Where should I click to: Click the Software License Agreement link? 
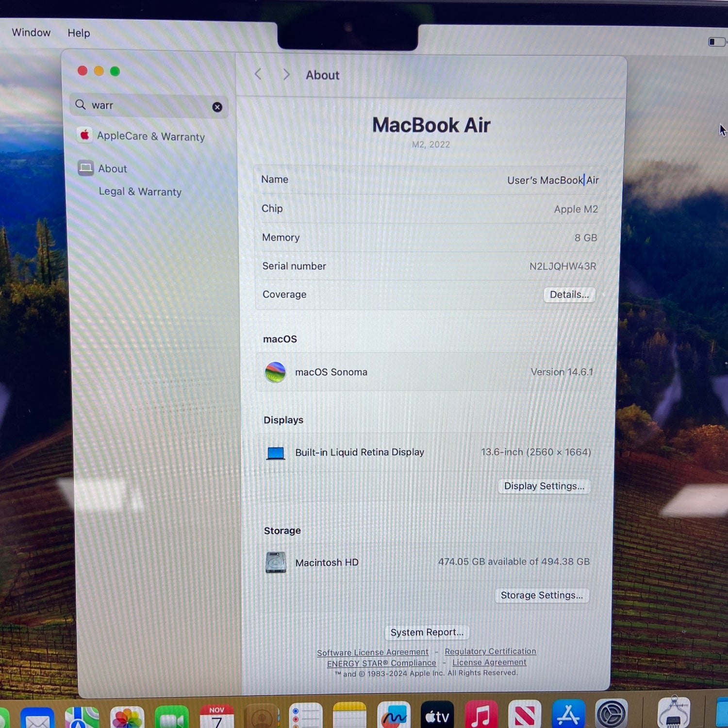[x=372, y=652]
